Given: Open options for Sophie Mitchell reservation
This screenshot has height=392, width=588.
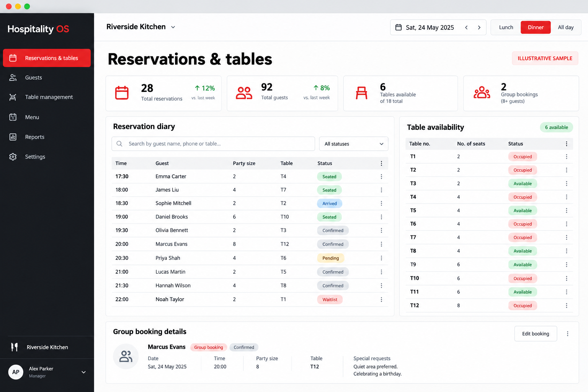Looking at the screenshot, I should pyautogui.click(x=381, y=203).
